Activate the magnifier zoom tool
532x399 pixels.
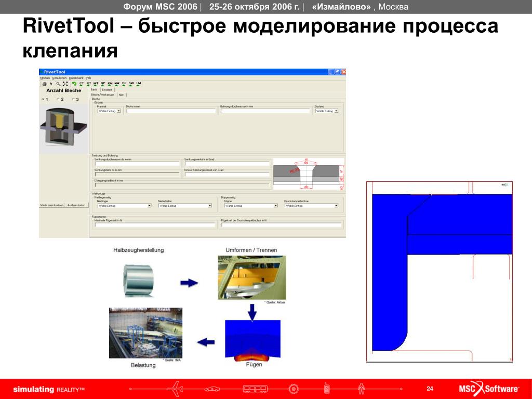coord(58,84)
